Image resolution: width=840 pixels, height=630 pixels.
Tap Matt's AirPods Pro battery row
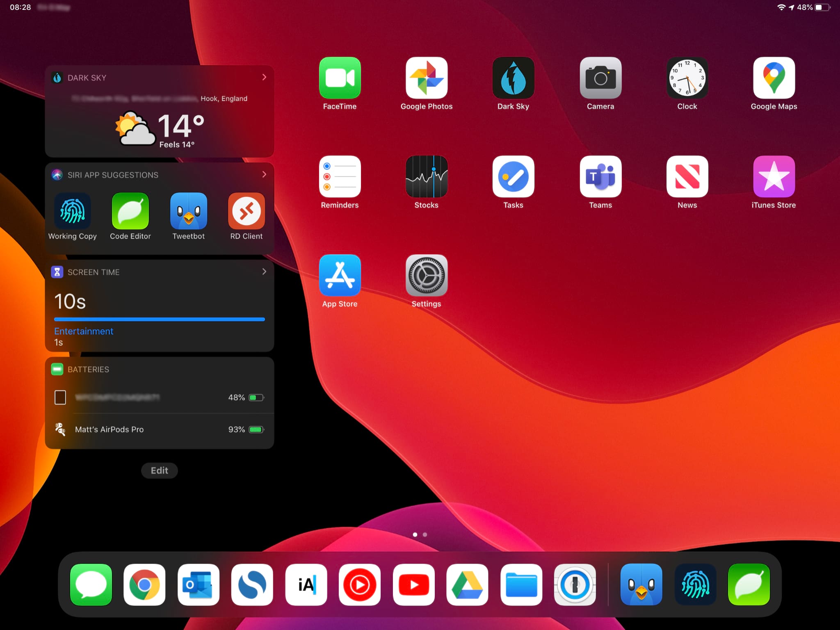(x=160, y=429)
